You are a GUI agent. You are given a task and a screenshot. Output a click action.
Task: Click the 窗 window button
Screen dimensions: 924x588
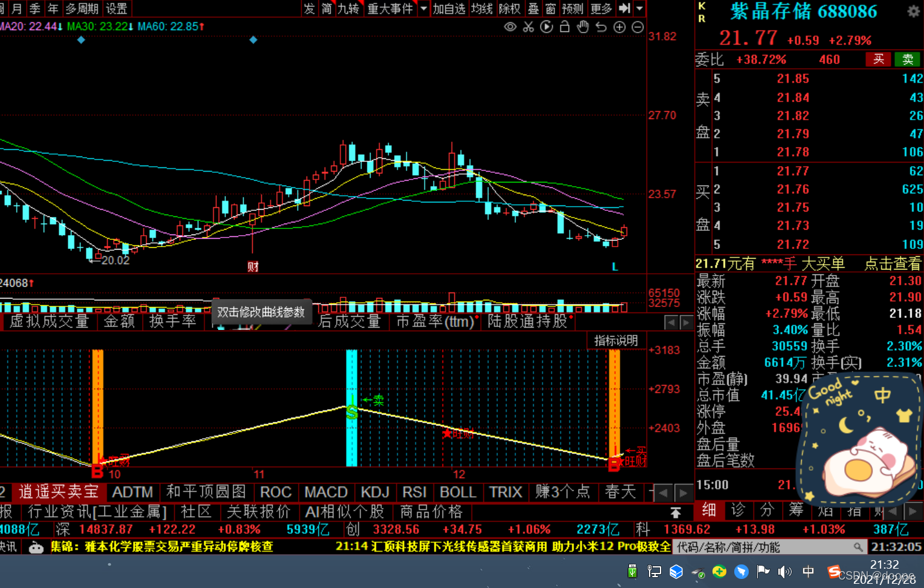551,8
